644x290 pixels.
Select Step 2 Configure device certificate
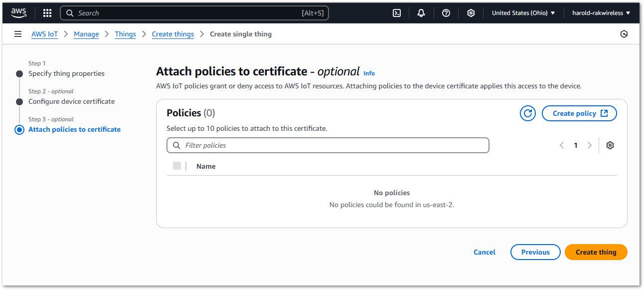coord(71,101)
